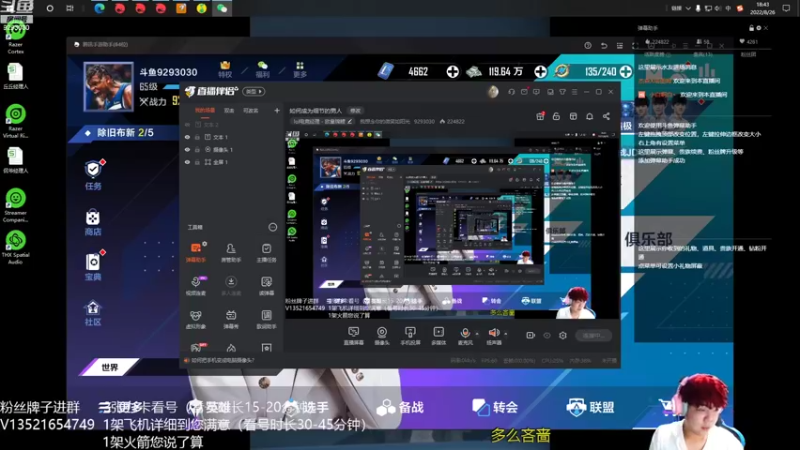Toggle preview eye next to settings gear

tap(547, 335)
